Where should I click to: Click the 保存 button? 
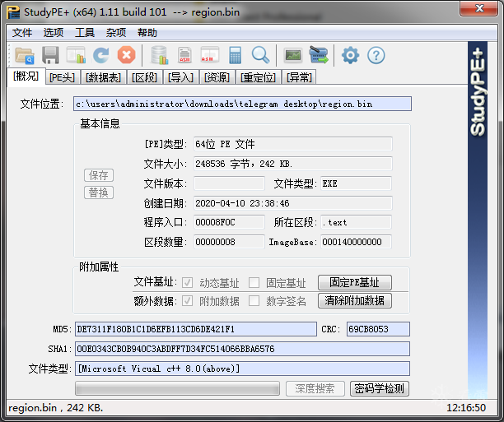point(99,175)
